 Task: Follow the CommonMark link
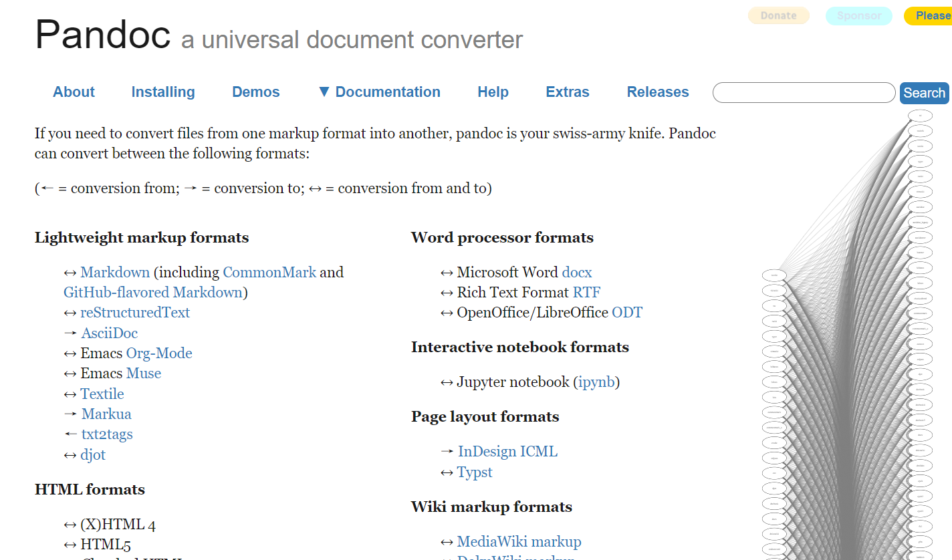click(269, 273)
